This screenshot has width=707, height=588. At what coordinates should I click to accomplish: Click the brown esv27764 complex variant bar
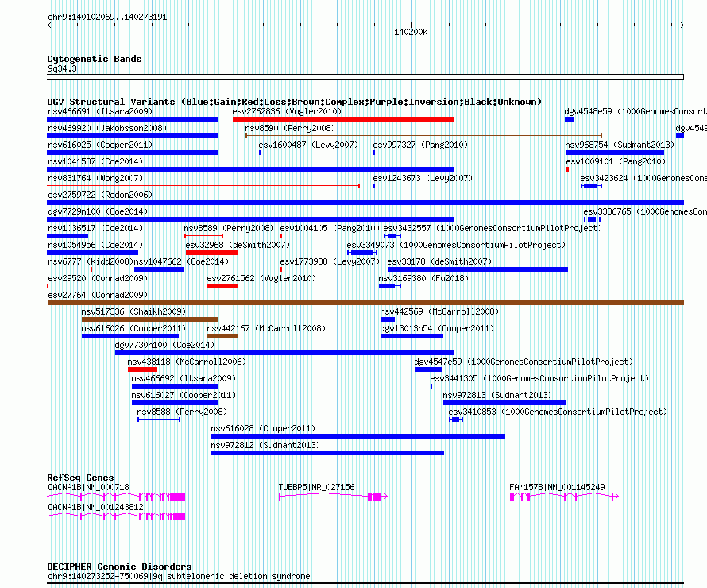coord(365,303)
